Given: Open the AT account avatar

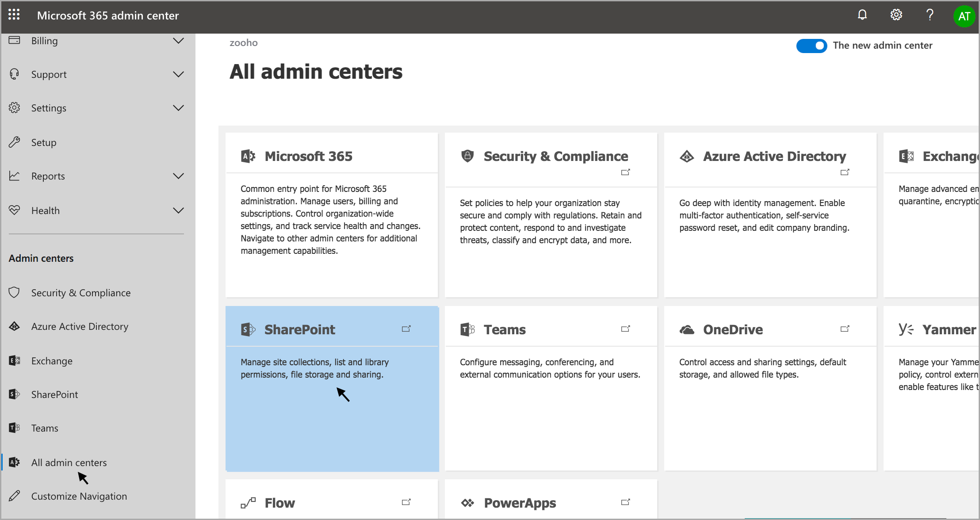Looking at the screenshot, I should 964,16.
